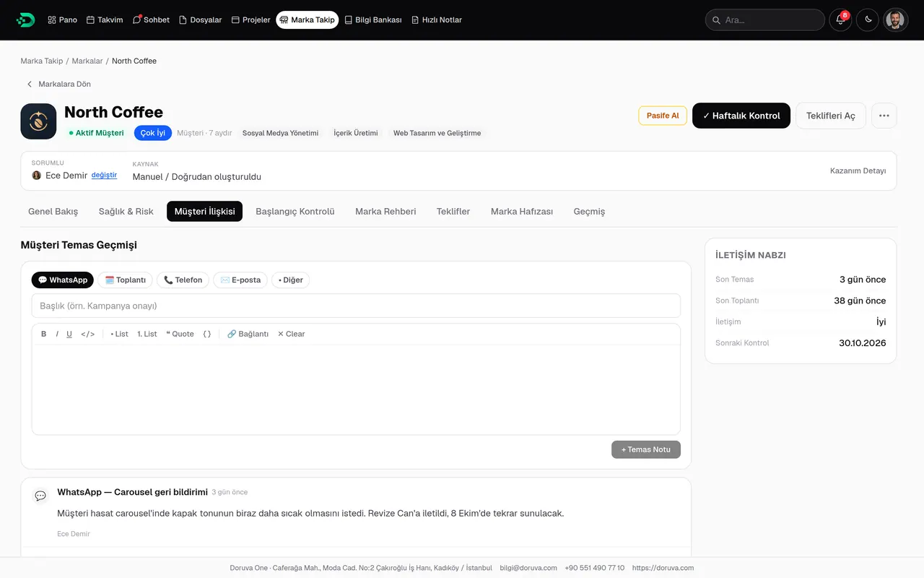This screenshot has width=924, height=578.
Task: Focus the Başlık title input field
Action: [x=356, y=306]
